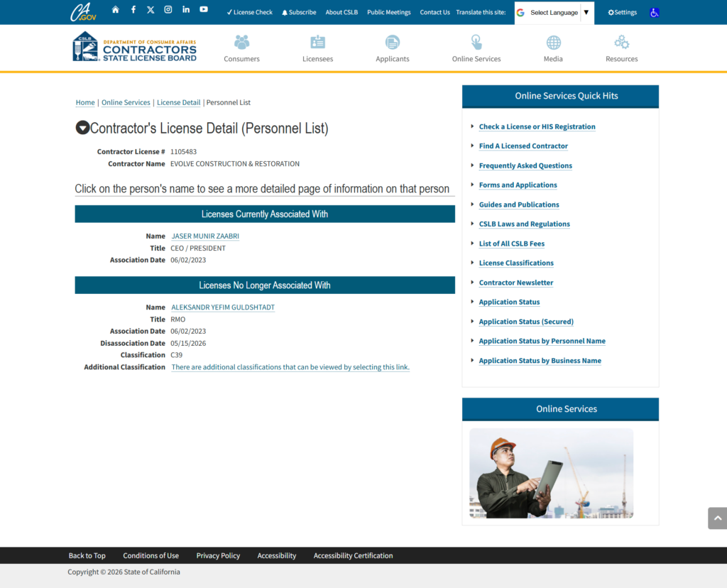Open Accessibility in footer
This screenshot has width=727, height=588.
276,555
